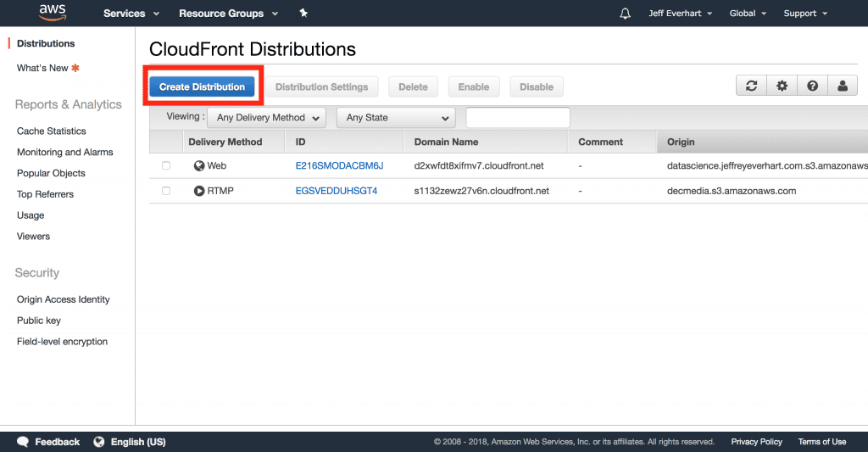Open table settings gear icon
The height and width of the screenshot is (452, 868).
click(782, 86)
